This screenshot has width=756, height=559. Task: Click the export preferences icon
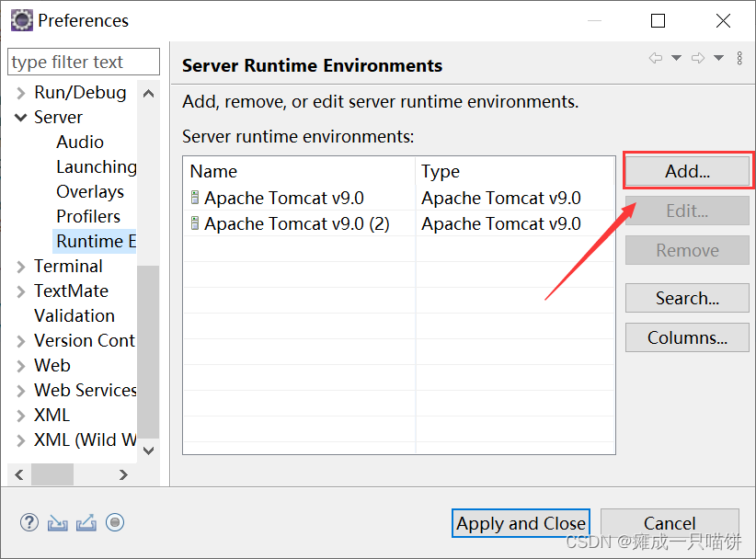tap(86, 523)
